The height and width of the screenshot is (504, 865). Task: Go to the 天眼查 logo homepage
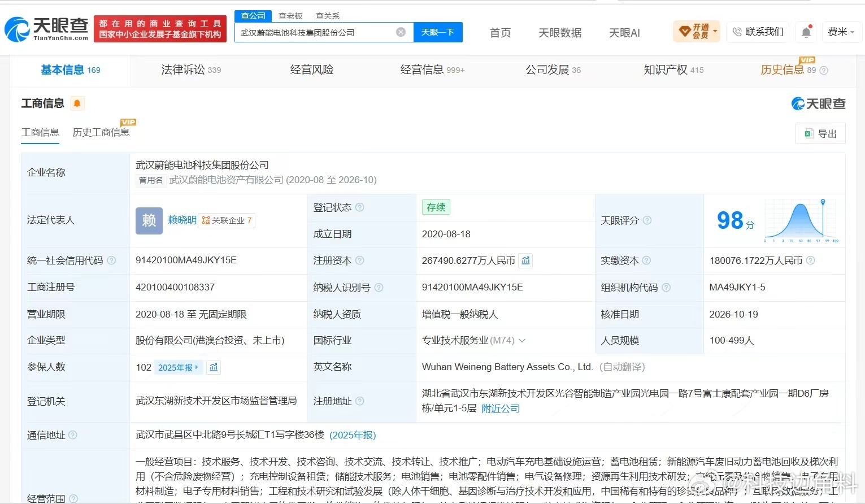tap(46, 29)
